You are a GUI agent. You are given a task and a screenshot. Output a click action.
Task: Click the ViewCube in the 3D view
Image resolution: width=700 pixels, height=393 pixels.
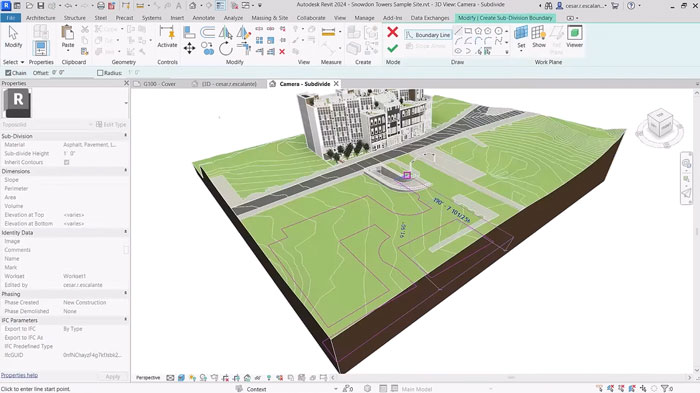coord(660,124)
